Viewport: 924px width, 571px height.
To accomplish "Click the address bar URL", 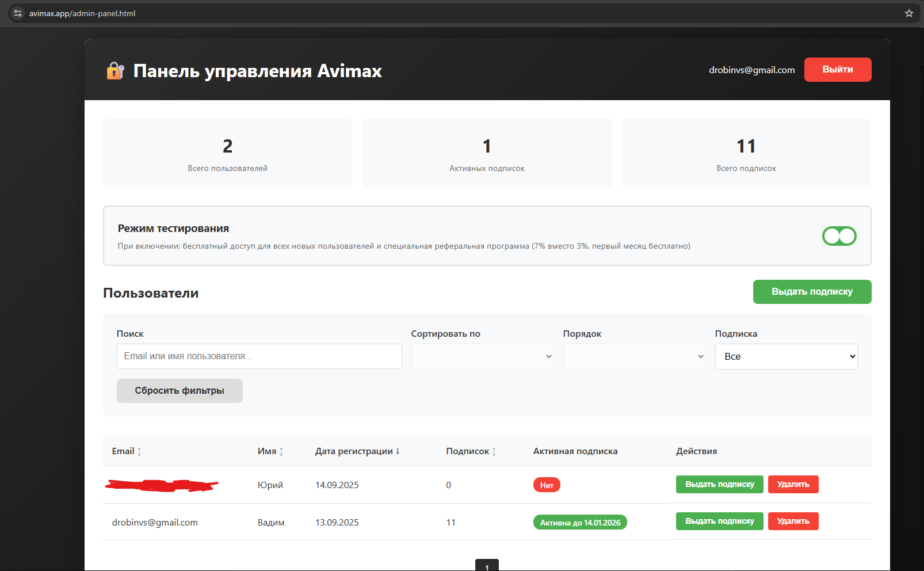I will [x=82, y=13].
